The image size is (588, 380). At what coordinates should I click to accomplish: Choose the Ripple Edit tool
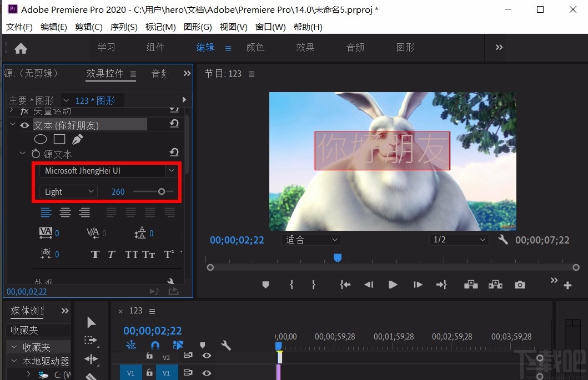[91, 359]
